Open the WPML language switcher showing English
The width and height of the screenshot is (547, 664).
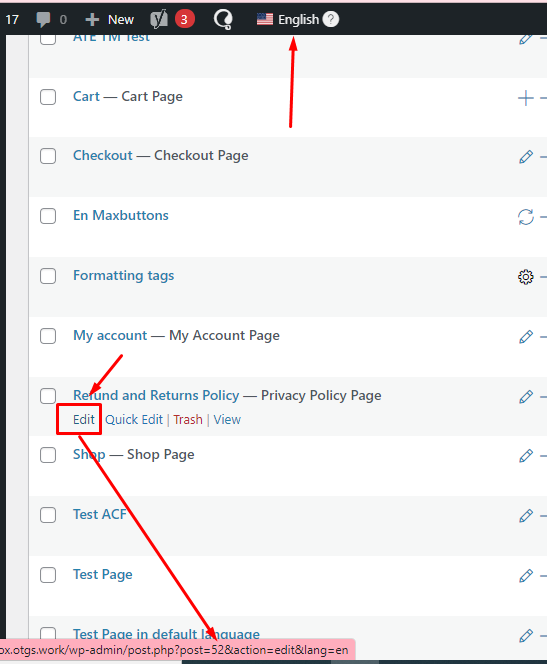click(x=288, y=19)
